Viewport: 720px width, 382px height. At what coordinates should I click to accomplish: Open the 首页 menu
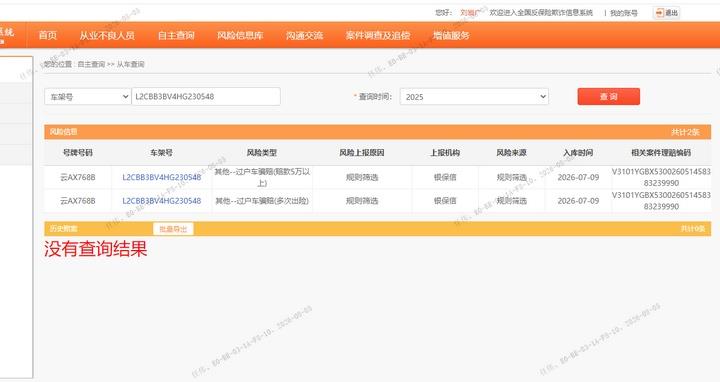point(48,35)
